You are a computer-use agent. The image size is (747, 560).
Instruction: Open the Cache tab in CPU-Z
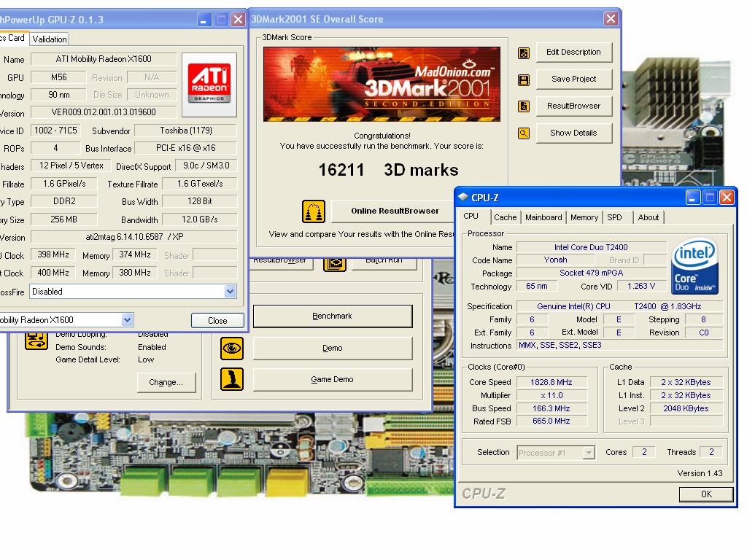pos(505,217)
